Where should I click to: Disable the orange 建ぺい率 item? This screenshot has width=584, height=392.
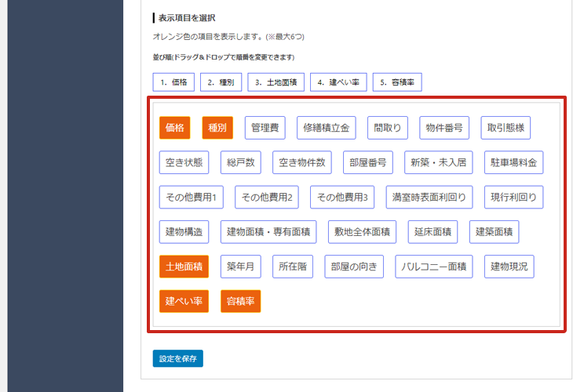coord(184,301)
